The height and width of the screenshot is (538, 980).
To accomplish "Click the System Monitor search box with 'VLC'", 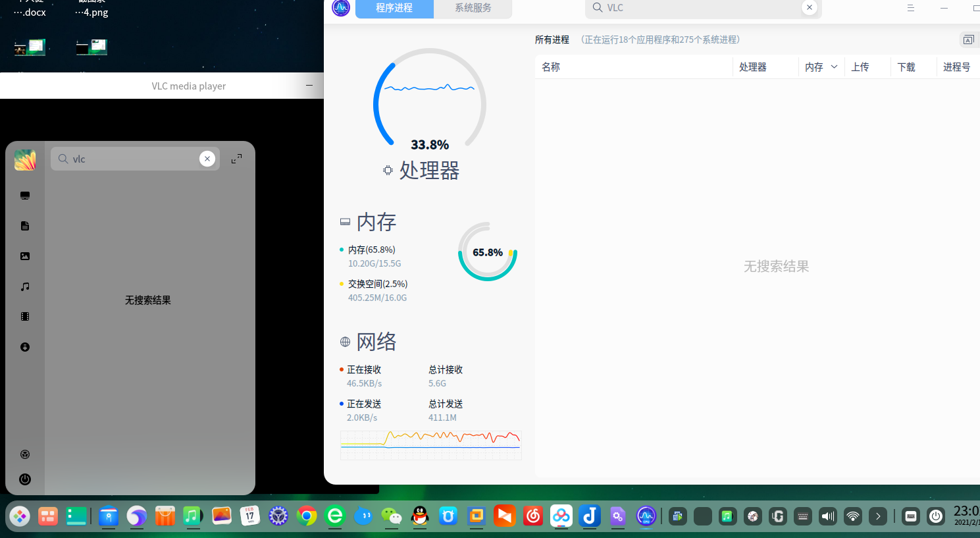I will (x=703, y=8).
